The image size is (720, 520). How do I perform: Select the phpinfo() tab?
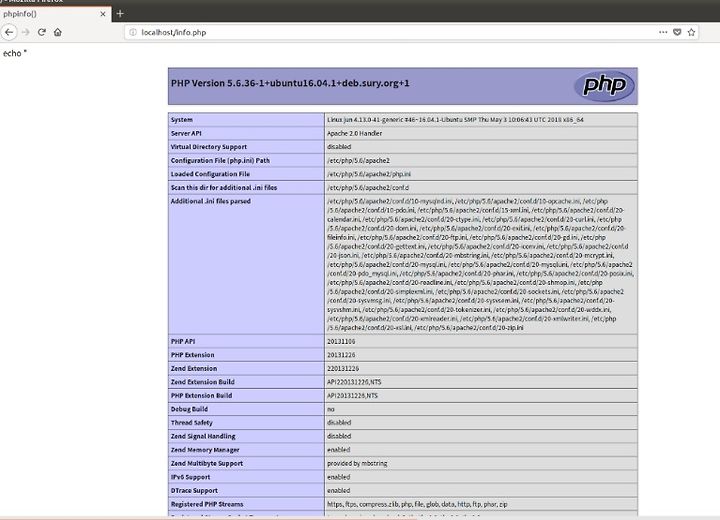pos(55,14)
